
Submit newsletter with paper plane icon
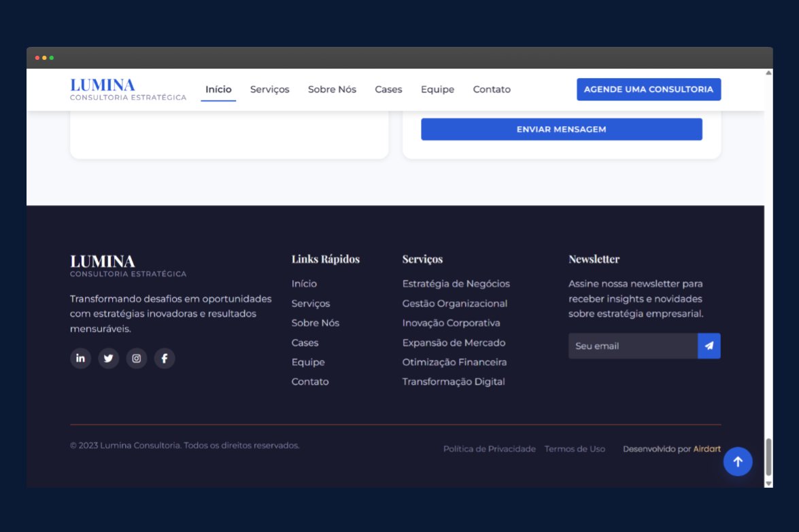pos(710,345)
